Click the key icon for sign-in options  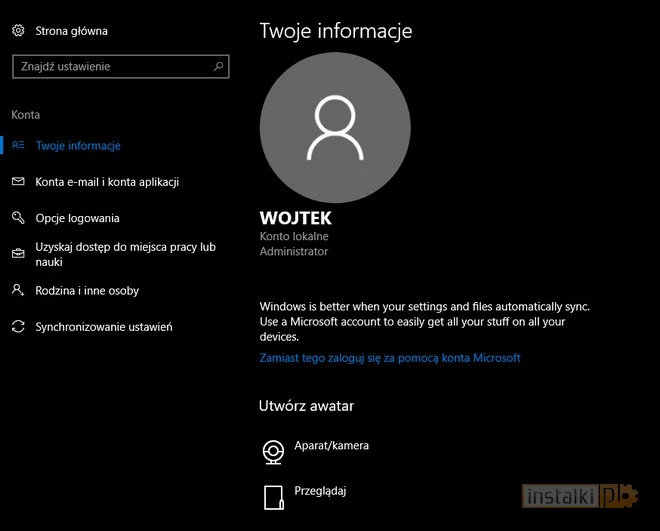18,218
